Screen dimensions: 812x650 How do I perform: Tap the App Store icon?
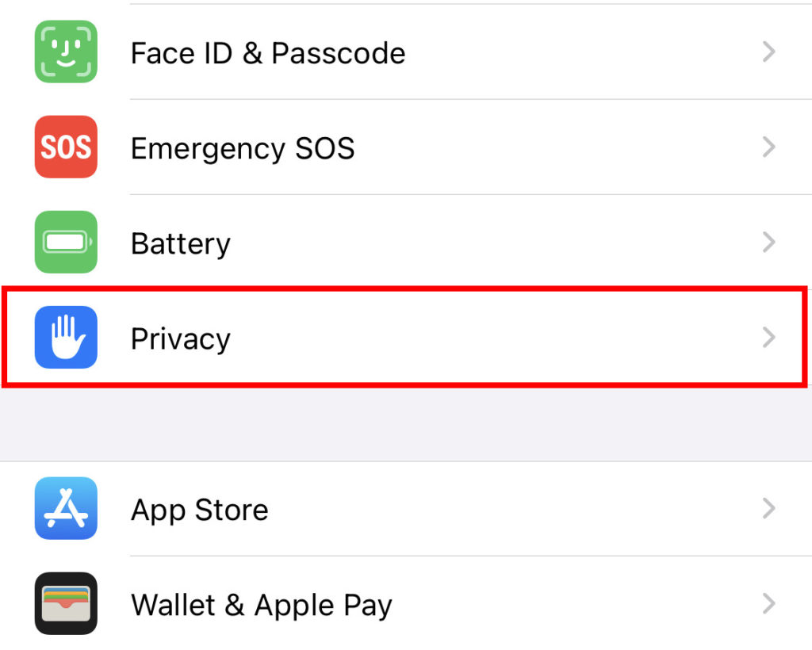[66, 509]
